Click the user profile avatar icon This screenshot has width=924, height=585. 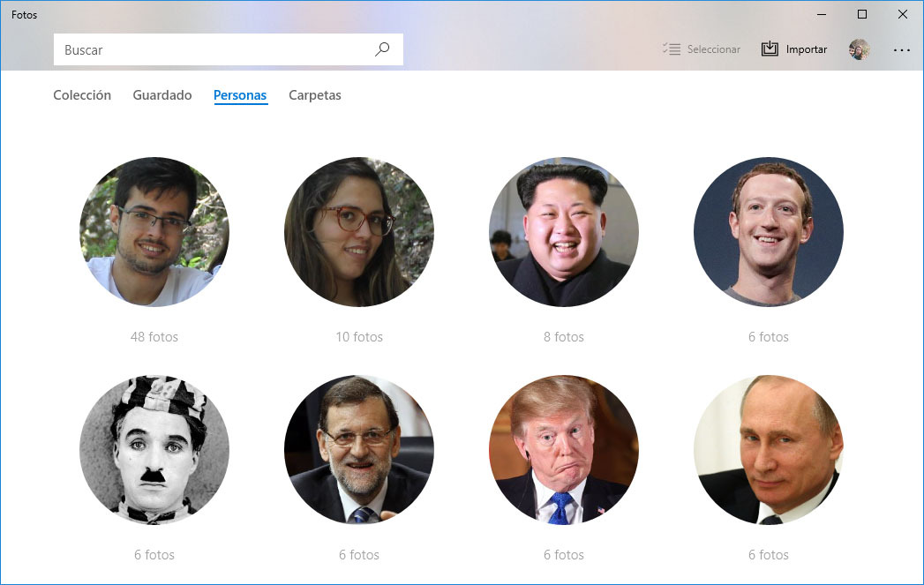tap(858, 49)
